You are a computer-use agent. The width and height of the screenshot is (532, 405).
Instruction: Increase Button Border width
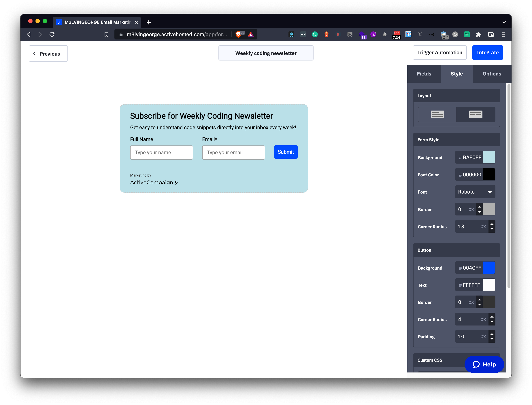pos(479,299)
